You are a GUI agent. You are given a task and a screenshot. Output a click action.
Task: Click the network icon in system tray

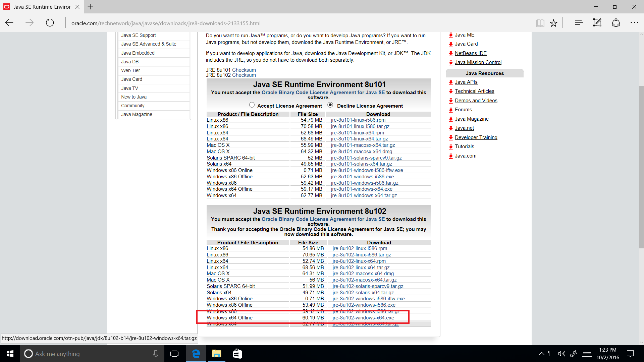tap(552, 354)
